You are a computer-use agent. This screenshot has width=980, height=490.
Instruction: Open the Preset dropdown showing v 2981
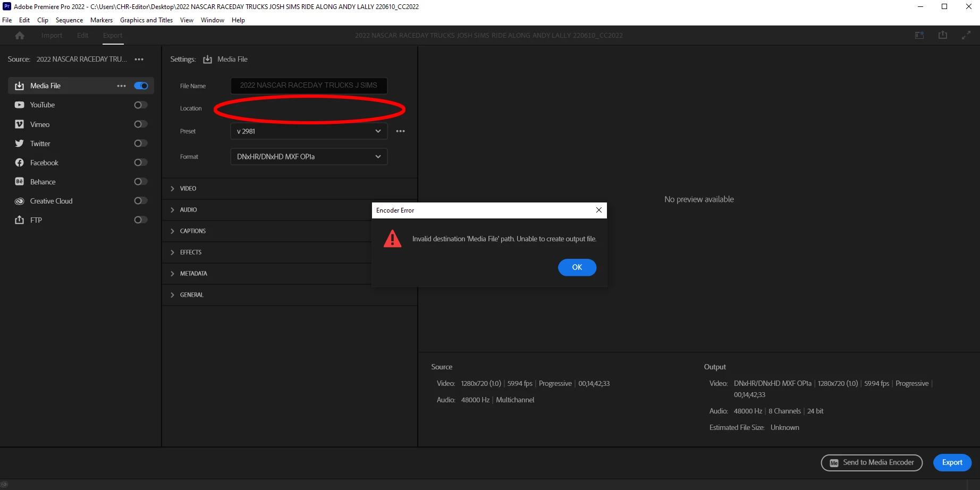tap(309, 131)
